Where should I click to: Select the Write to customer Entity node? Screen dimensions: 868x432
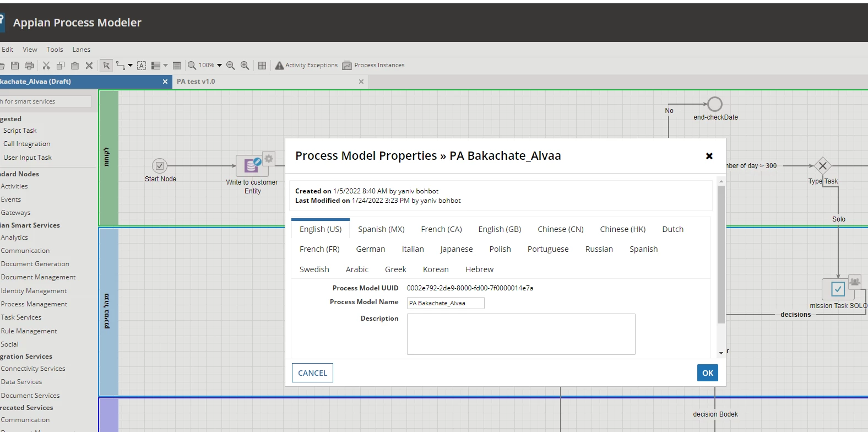tap(252, 165)
